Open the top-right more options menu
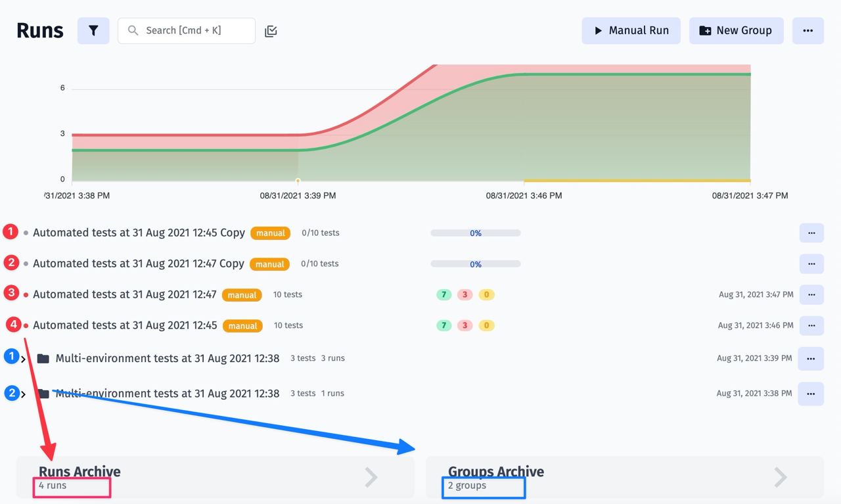The image size is (841, 504). tap(808, 31)
